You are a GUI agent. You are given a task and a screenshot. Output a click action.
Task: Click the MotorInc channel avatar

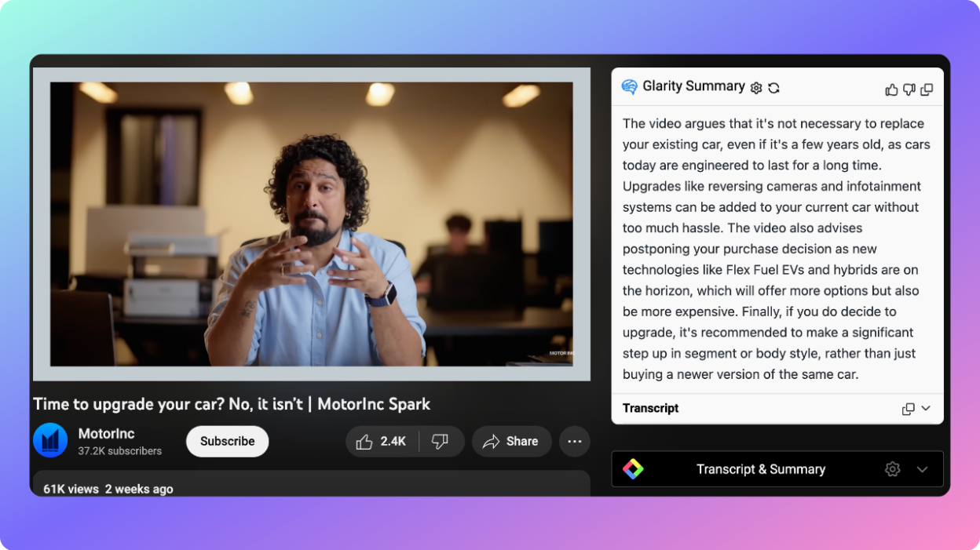[x=50, y=441]
